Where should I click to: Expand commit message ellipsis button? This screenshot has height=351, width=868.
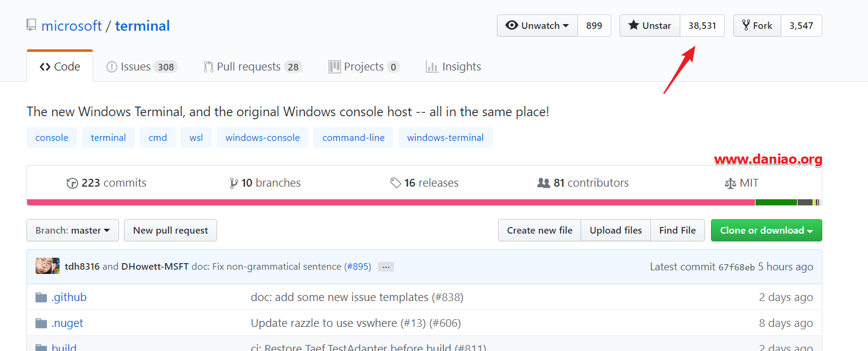coord(386,267)
